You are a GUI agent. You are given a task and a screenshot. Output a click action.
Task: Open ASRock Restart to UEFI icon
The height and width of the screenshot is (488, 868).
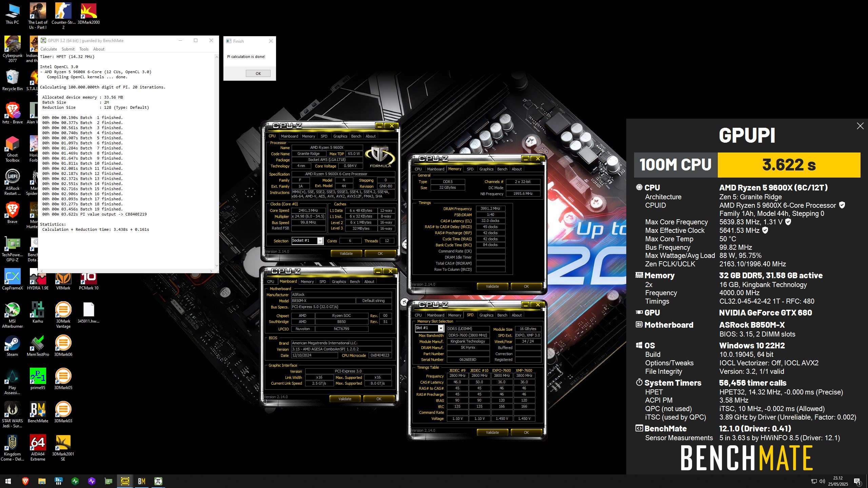point(12,182)
